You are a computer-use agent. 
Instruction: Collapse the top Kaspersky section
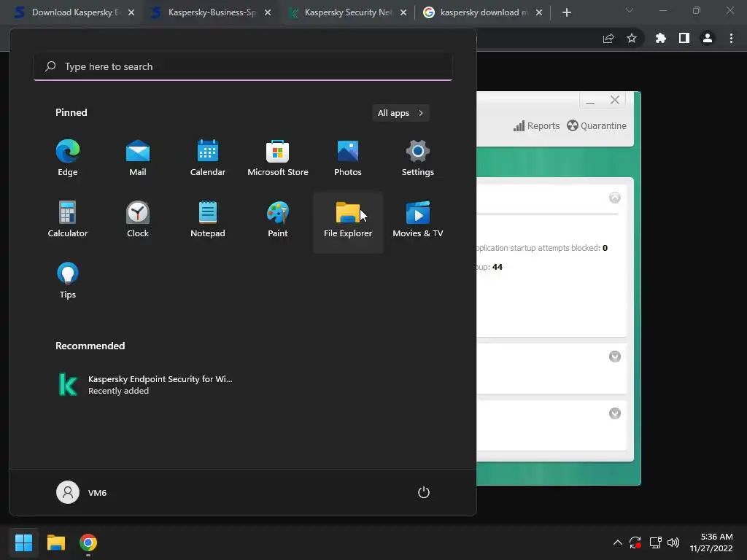tap(615, 198)
